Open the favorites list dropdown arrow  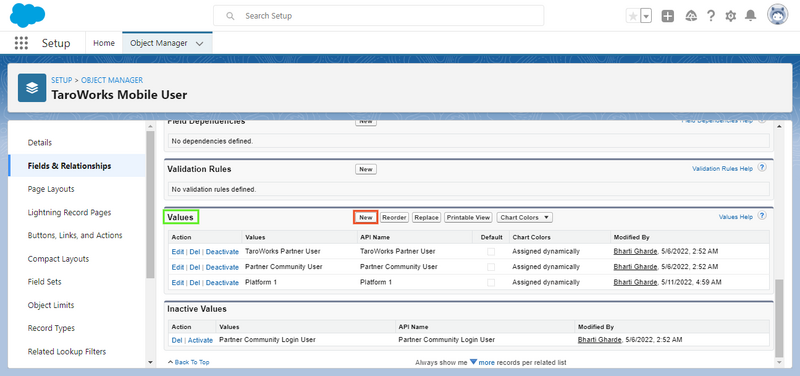tap(646, 16)
